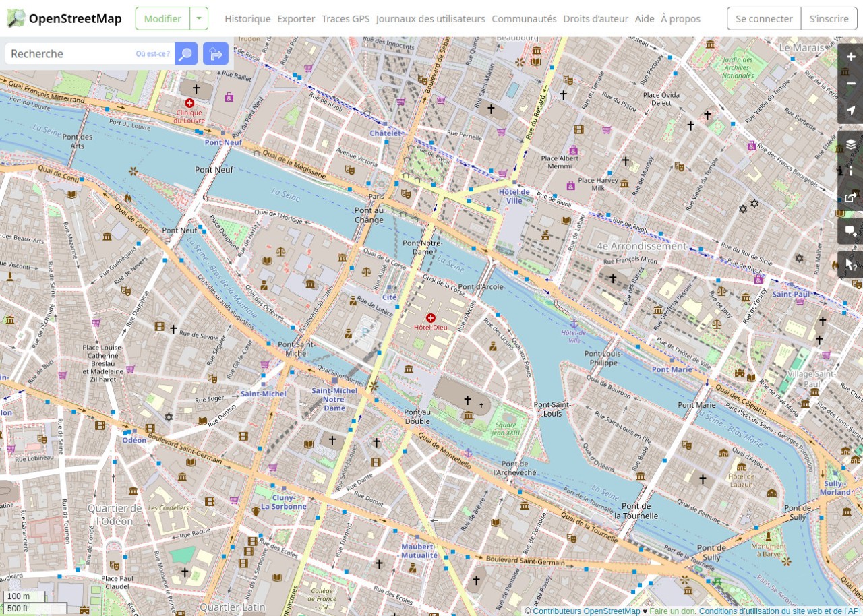Image resolution: width=863 pixels, height=616 pixels.
Task: Open the Aide menu item
Action: [x=645, y=18]
